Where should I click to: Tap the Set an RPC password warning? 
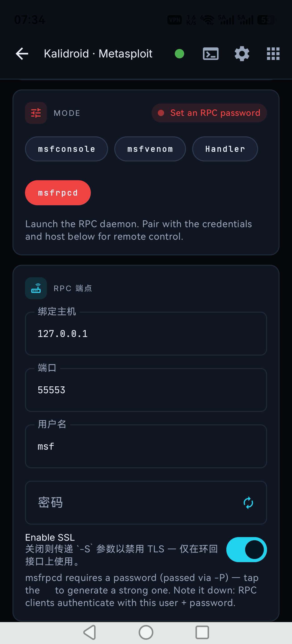209,113
